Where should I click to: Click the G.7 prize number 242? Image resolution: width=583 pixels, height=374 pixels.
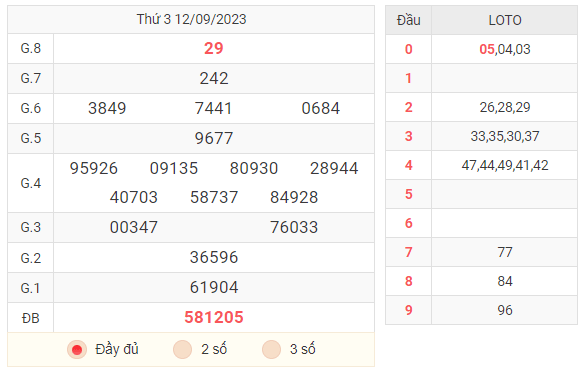tap(214, 78)
